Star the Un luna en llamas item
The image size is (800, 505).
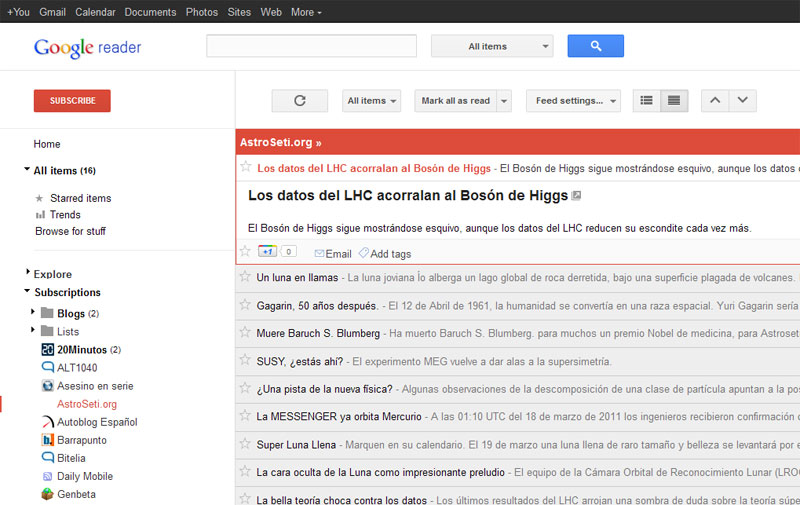coord(245,276)
